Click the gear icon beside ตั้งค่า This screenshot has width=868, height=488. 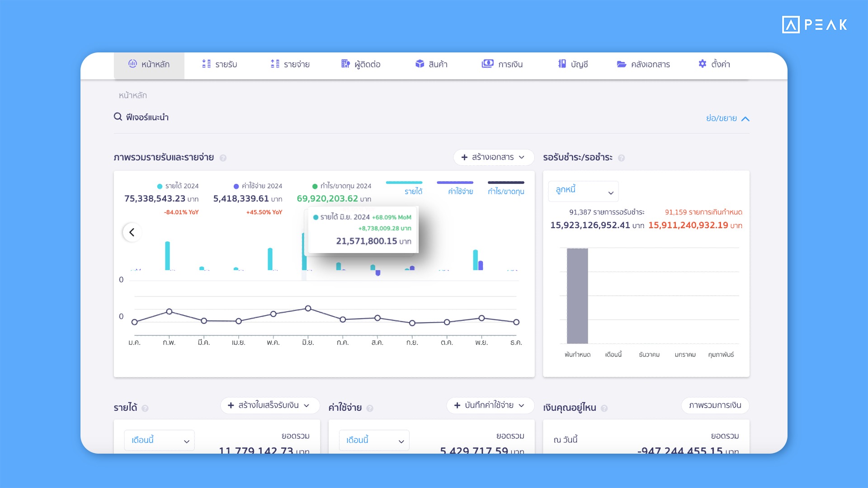(x=702, y=64)
